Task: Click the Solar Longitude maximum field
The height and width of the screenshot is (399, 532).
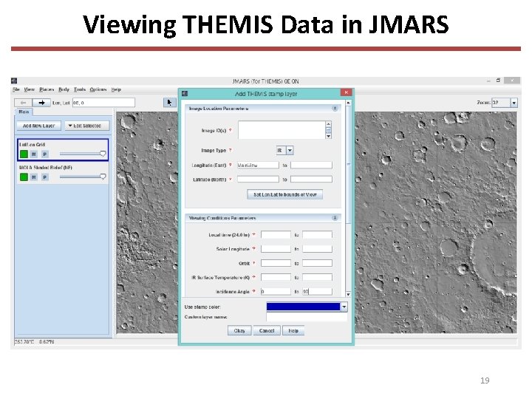Action: pyautogui.click(x=317, y=249)
